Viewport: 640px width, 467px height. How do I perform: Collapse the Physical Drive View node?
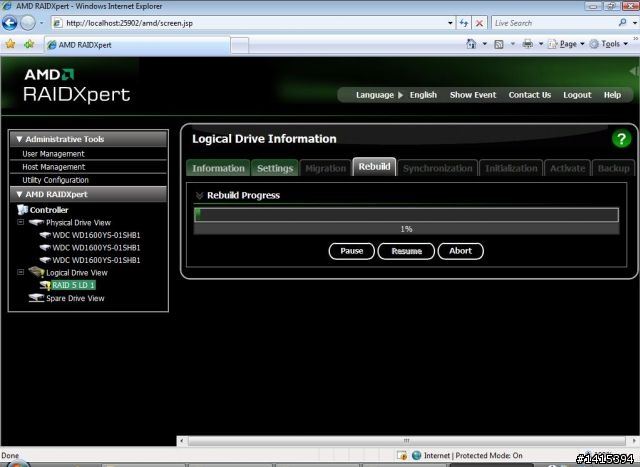[20, 222]
